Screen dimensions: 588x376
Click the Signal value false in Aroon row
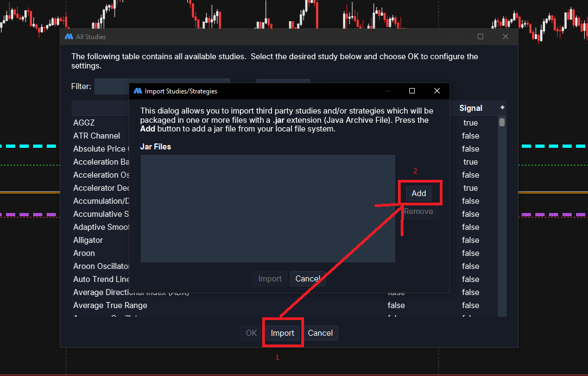471,253
